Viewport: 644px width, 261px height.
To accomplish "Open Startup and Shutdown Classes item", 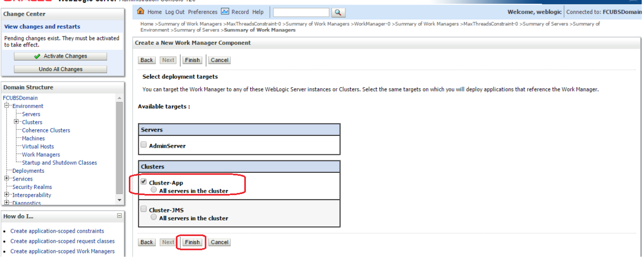I will coord(60,163).
